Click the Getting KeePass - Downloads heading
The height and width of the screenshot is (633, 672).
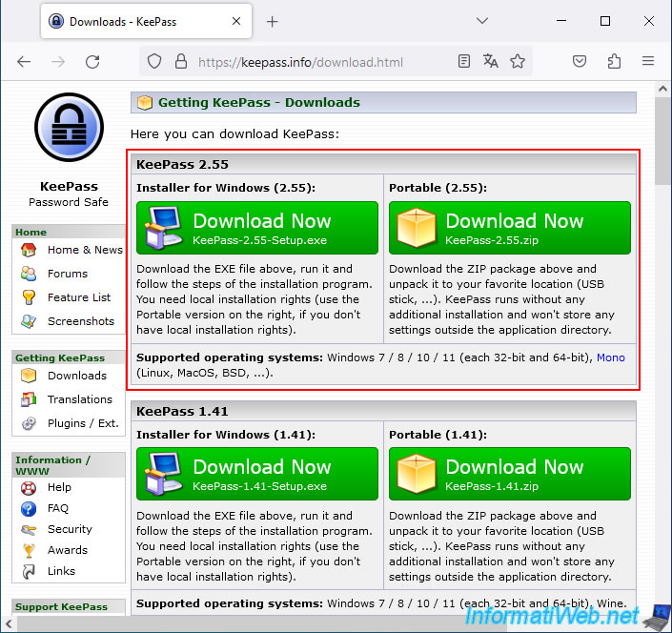(x=259, y=102)
